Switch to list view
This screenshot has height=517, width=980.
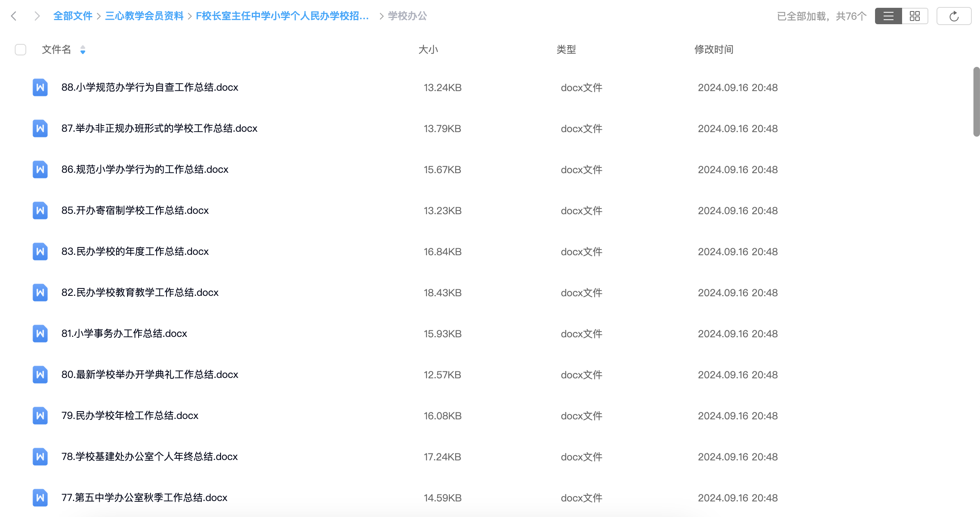888,16
